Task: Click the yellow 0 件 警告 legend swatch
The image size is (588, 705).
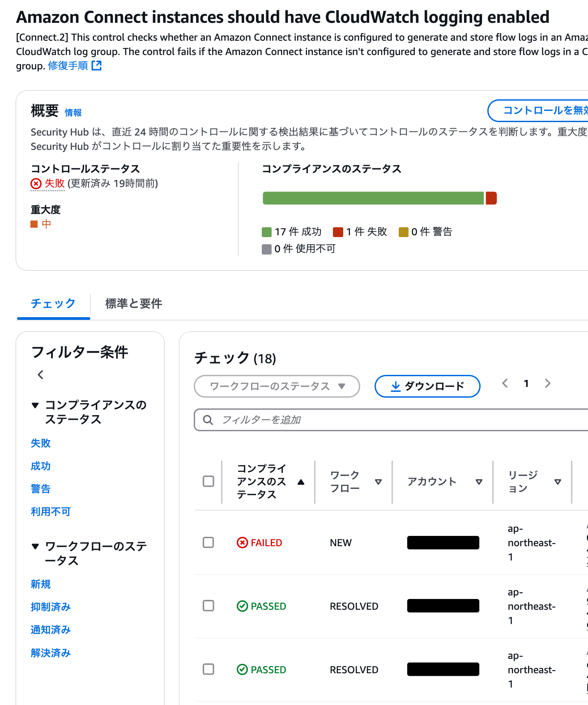Action: pos(404,232)
